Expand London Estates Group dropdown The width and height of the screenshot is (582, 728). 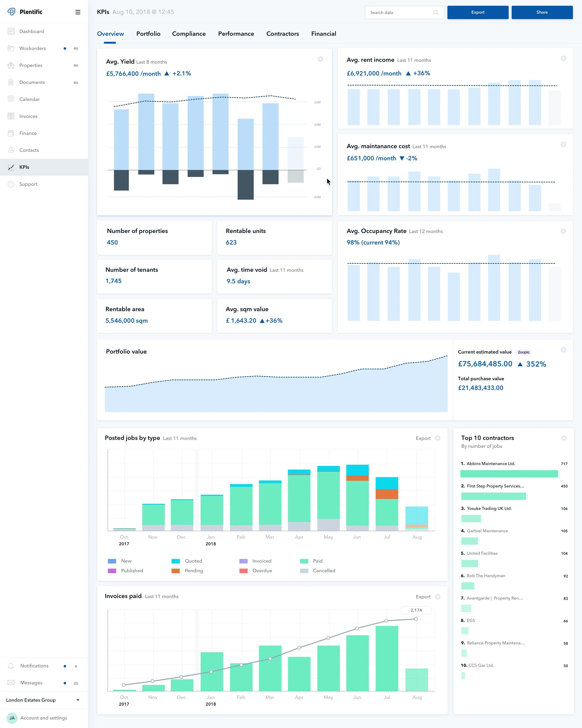(x=78, y=700)
